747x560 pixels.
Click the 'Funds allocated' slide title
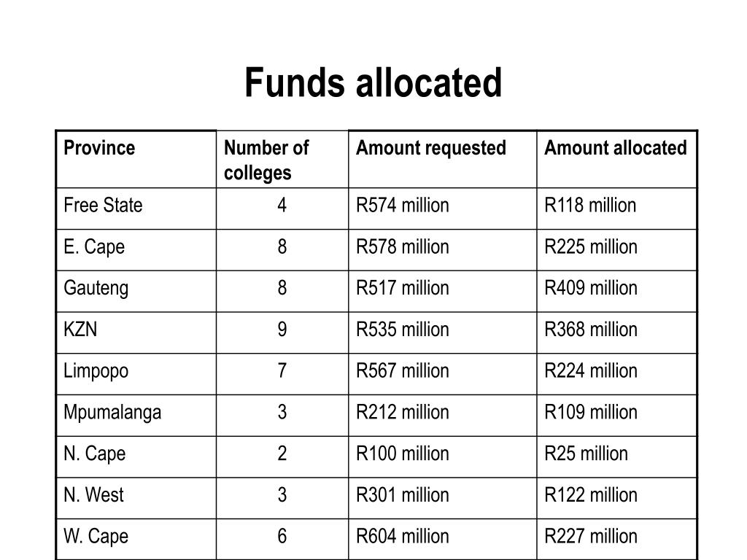click(373, 82)
